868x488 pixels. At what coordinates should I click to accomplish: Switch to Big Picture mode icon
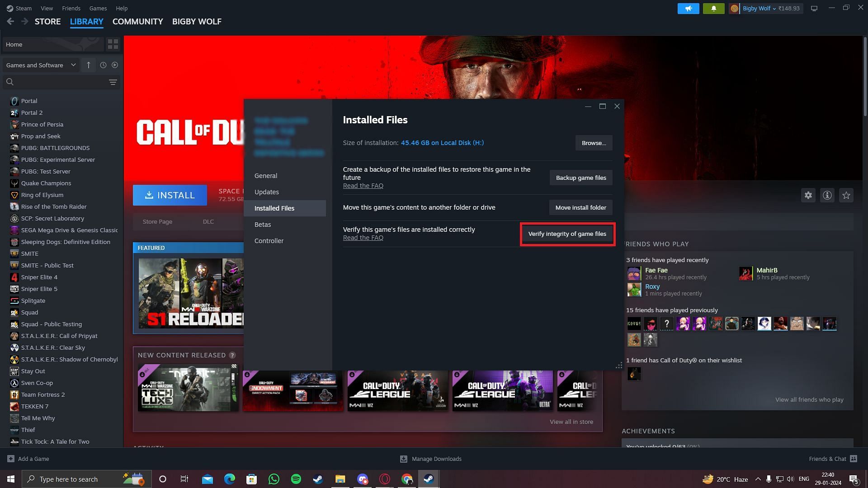814,8
